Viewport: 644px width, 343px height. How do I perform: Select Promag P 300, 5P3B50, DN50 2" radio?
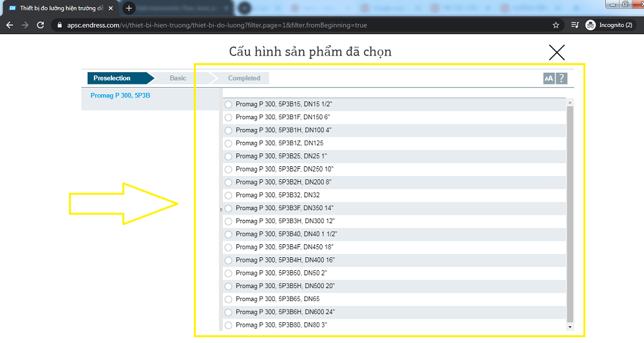[x=229, y=273]
